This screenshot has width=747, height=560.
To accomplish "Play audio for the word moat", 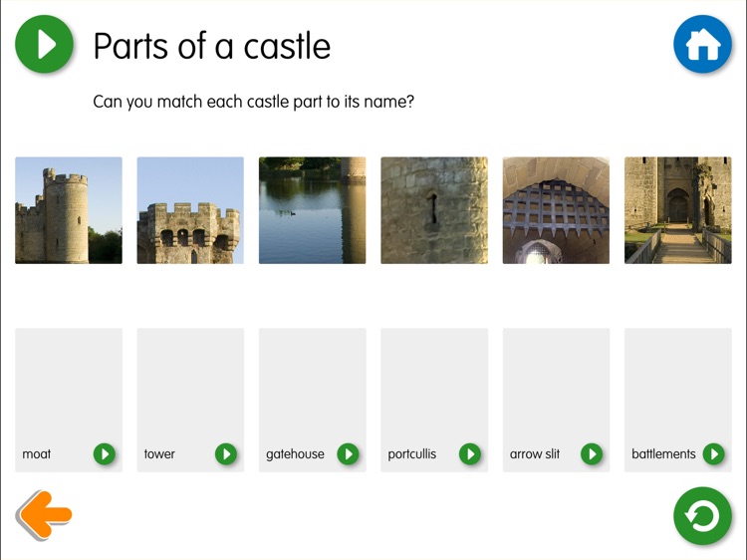I will tap(105, 454).
